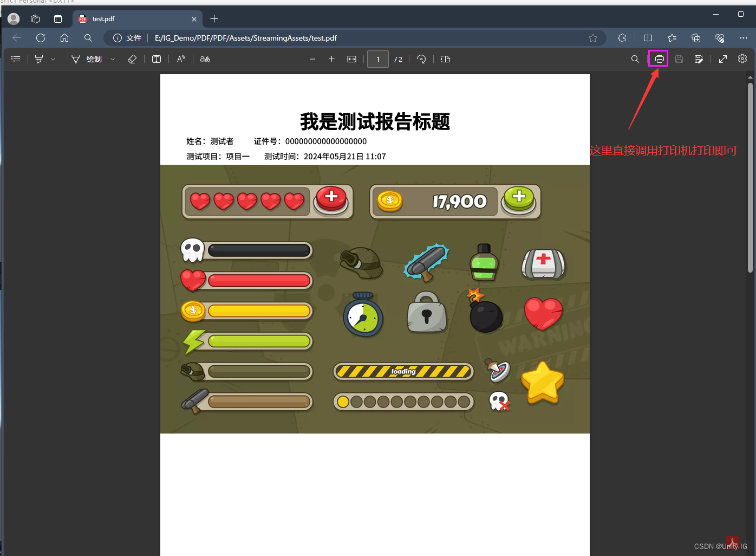756x556 pixels.
Task: Select the 绘制 draw tool
Action: click(x=87, y=59)
